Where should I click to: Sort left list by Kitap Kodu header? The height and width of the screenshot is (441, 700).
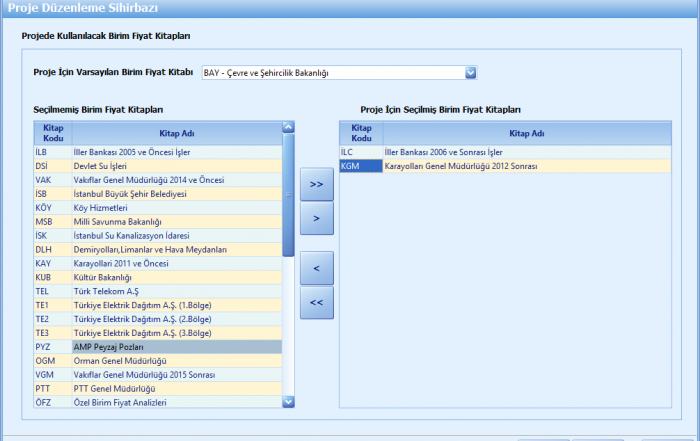point(52,132)
